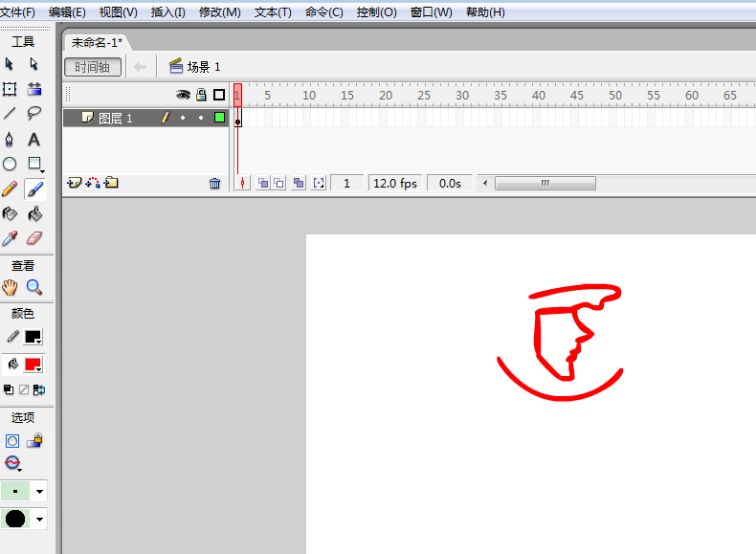
Task: Swap stroke and fill colors
Action: 39,389
